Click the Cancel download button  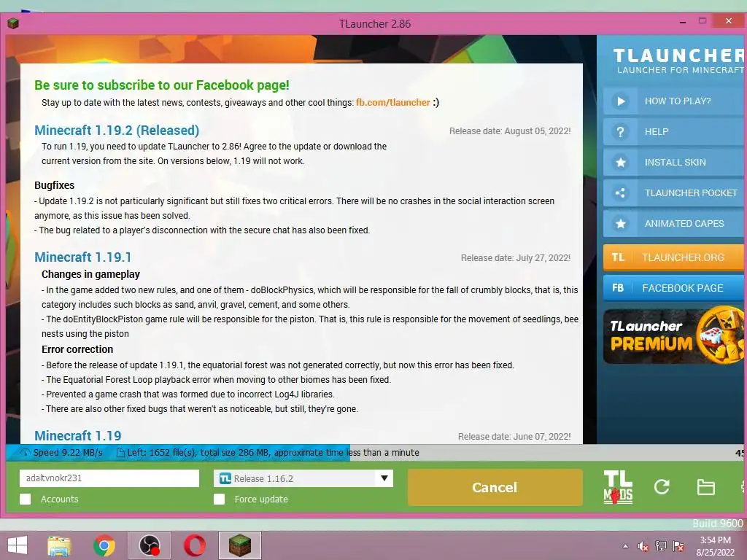click(x=495, y=487)
